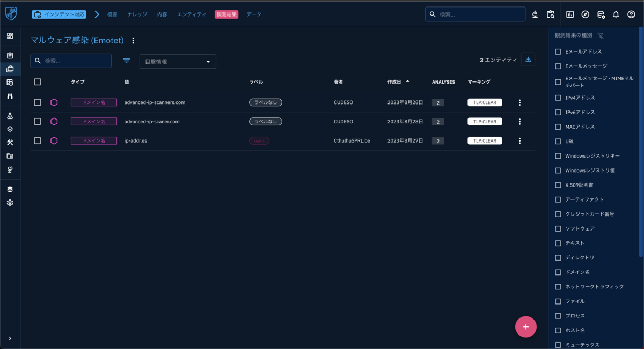Screen dimensions: 644x349
Task: Click the microscope icon in top bar
Action: coord(535,14)
